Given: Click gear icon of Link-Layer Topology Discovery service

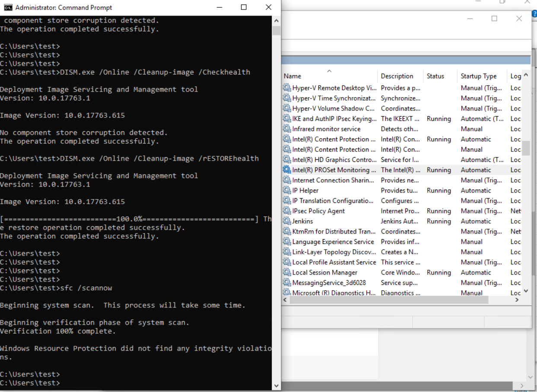Looking at the screenshot, I should [x=286, y=252].
